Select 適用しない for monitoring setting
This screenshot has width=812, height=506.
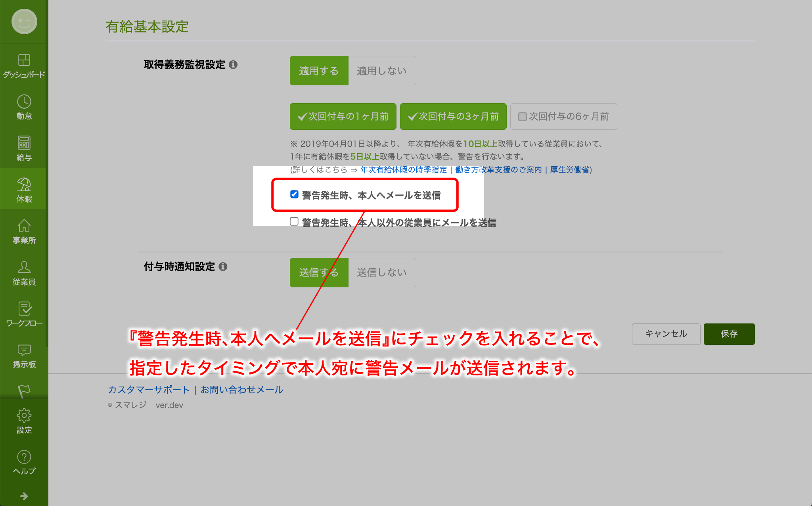click(x=382, y=71)
